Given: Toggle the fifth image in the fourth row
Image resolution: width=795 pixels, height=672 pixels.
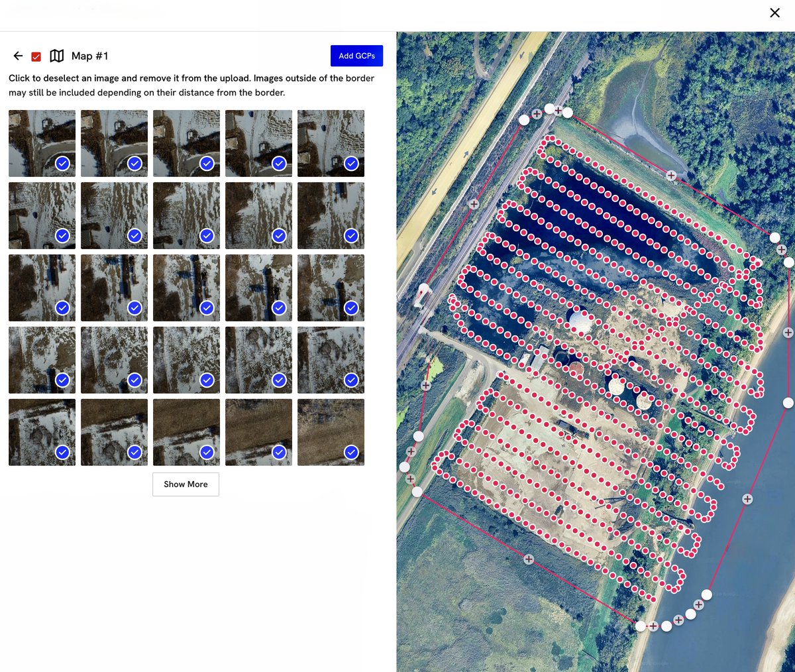Looking at the screenshot, I should 331,360.
